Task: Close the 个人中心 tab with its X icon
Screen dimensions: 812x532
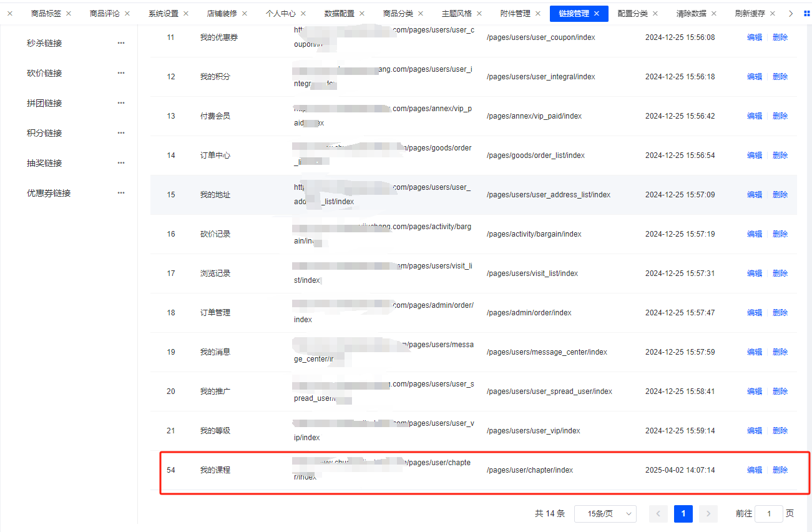Action: click(x=303, y=13)
